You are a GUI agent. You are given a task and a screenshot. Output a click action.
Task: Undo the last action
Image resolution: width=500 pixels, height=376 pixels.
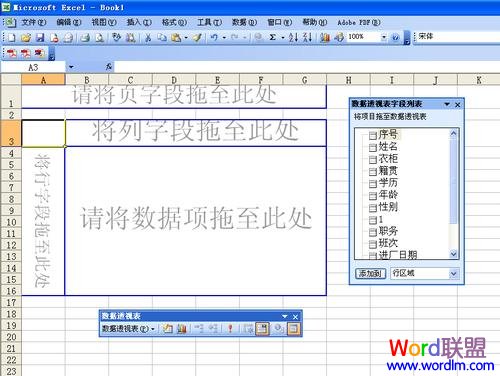point(214,37)
